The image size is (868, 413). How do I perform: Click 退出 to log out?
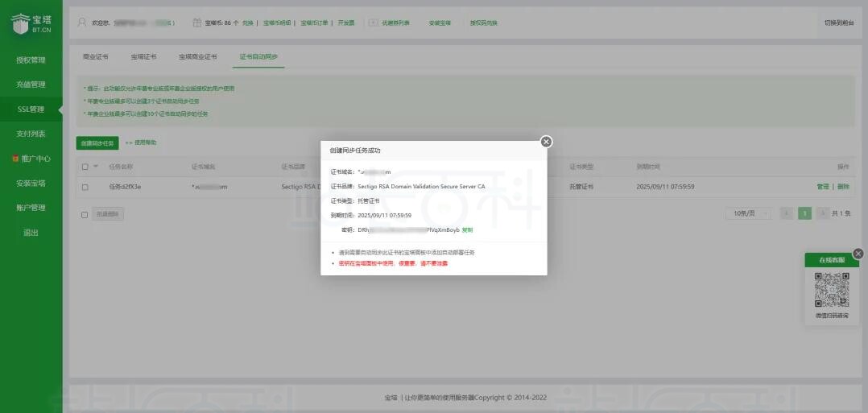31,233
